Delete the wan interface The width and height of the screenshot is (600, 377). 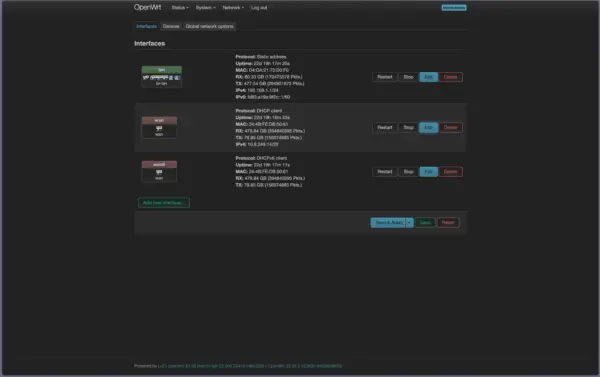coord(450,127)
